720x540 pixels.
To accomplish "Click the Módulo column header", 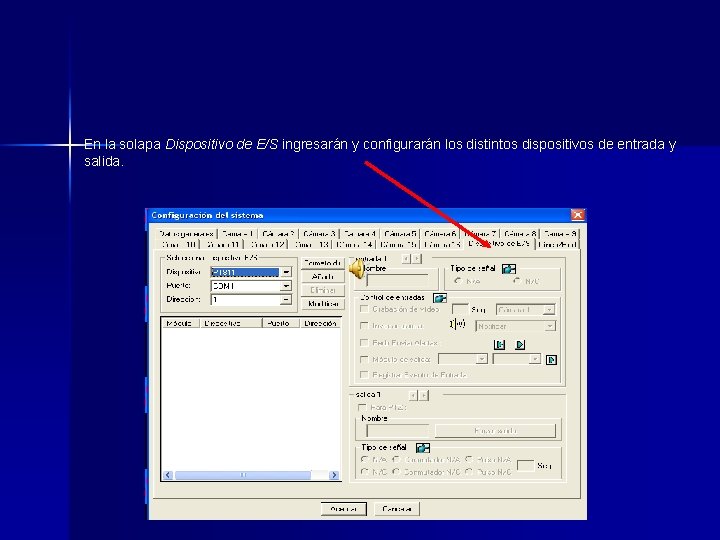I will (181, 323).
